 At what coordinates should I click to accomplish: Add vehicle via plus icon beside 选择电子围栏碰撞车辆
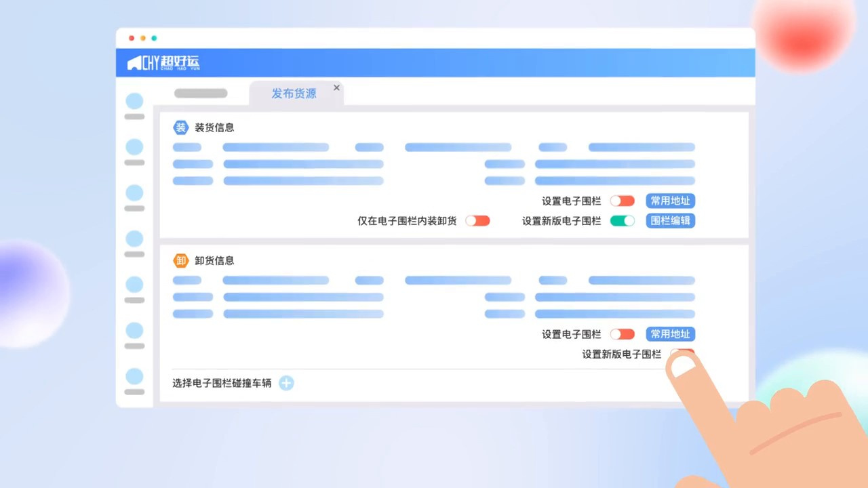tap(286, 383)
